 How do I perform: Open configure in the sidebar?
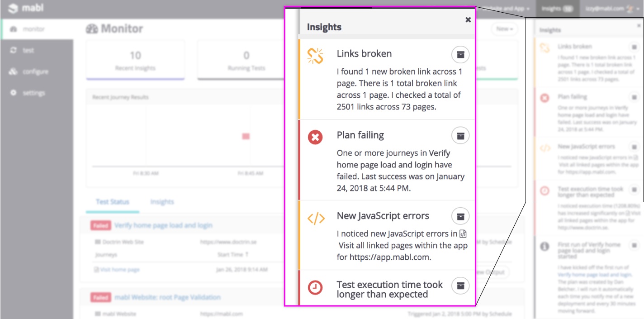[35, 71]
